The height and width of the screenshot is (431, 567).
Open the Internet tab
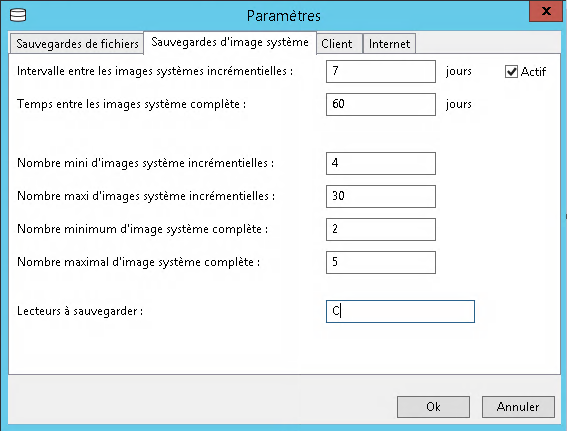(x=389, y=44)
